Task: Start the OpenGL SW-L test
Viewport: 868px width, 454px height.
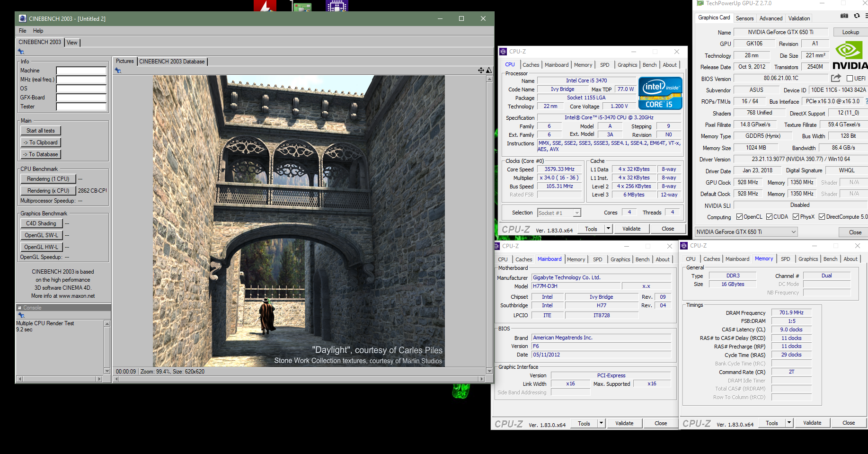Action: coord(41,235)
